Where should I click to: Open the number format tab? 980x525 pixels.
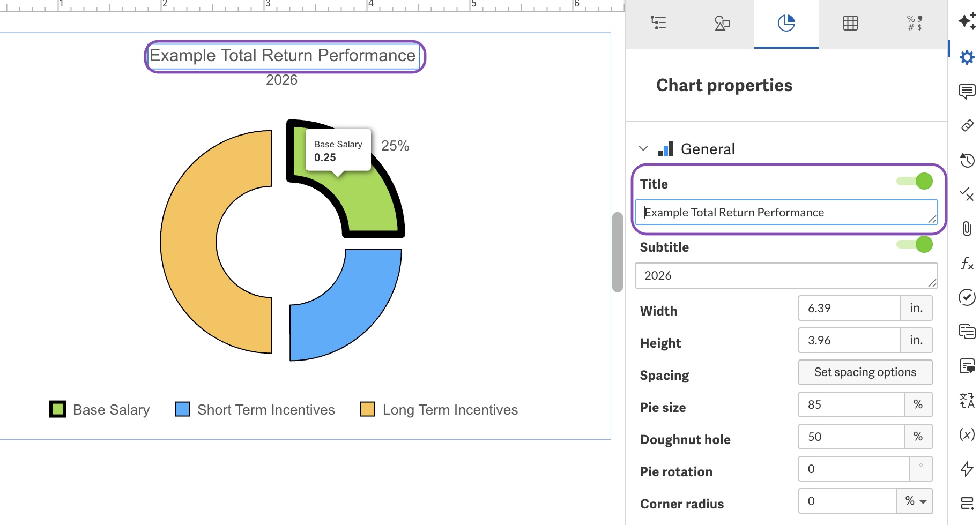point(915,23)
